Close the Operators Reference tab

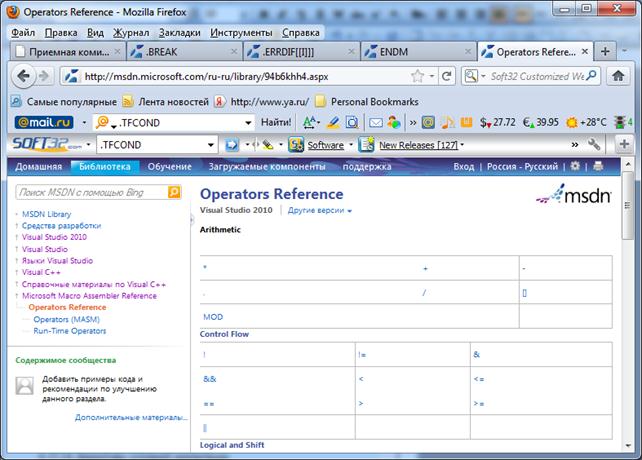click(585, 52)
